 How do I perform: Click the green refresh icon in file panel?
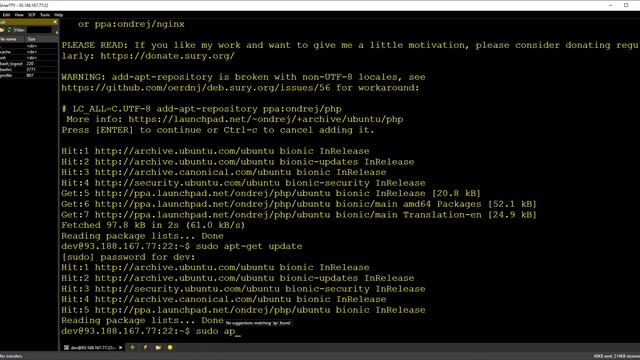pyautogui.click(x=9, y=30)
